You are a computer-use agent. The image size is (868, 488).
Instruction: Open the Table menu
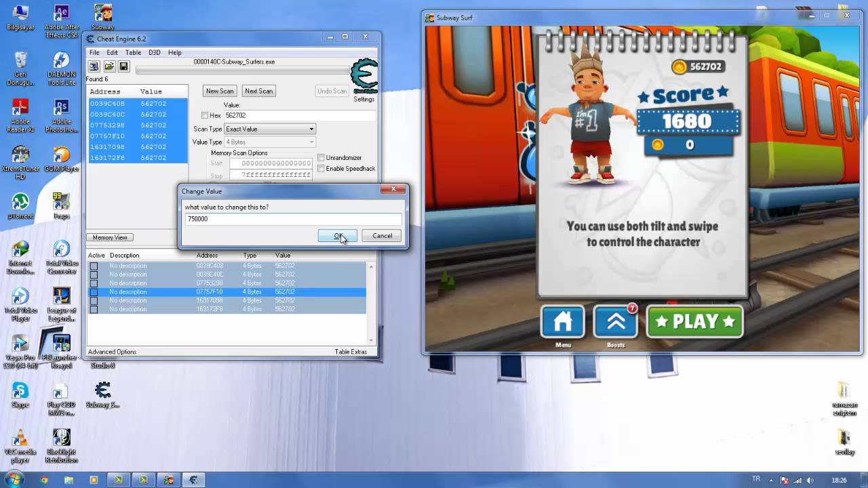tap(133, 52)
